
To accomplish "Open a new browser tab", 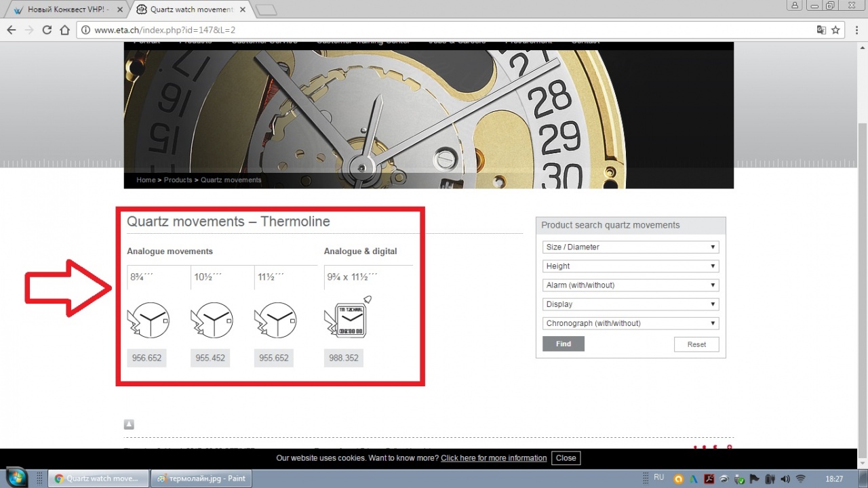I will click(x=267, y=9).
